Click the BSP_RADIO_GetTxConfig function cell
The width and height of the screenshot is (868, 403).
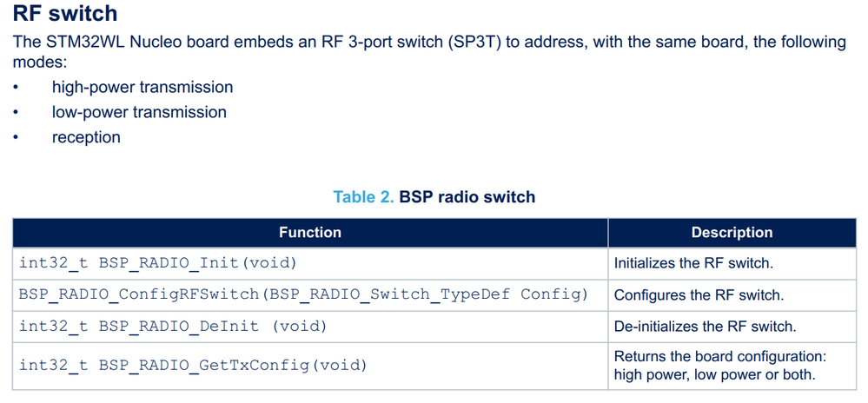tap(310, 366)
